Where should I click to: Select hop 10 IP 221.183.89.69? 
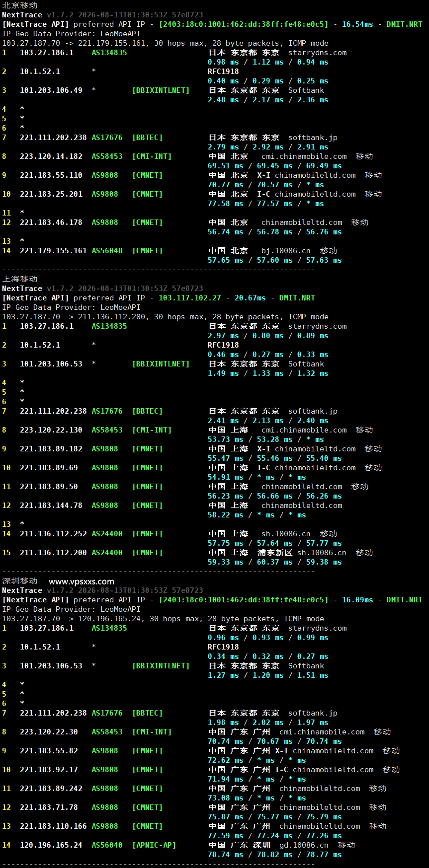pos(49,468)
